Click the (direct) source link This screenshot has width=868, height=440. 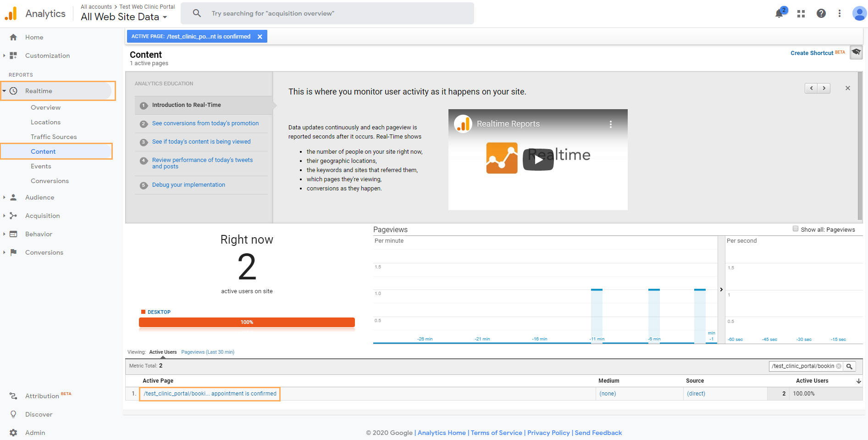(696, 394)
